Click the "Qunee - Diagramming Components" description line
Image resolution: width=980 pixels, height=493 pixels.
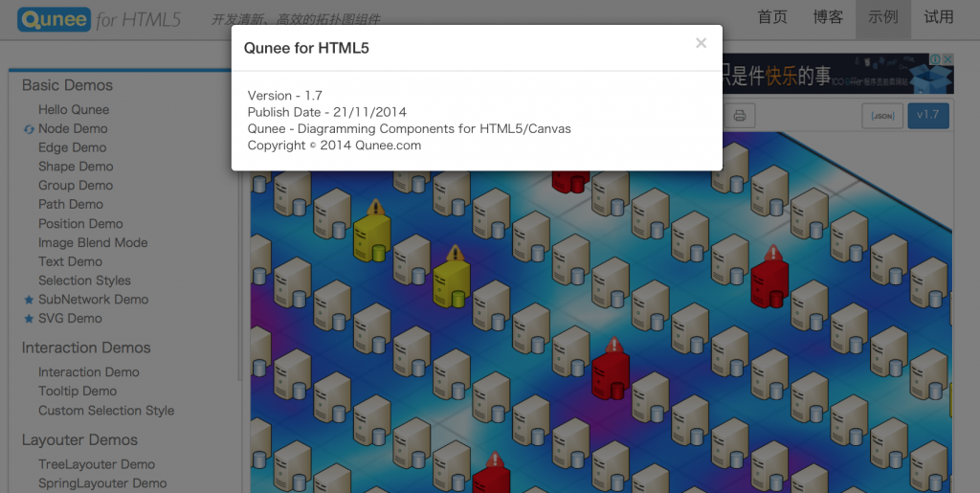(410, 129)
